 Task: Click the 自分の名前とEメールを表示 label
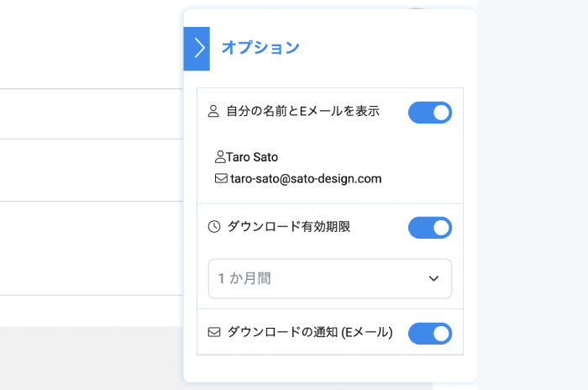click(x=302, y=111)
